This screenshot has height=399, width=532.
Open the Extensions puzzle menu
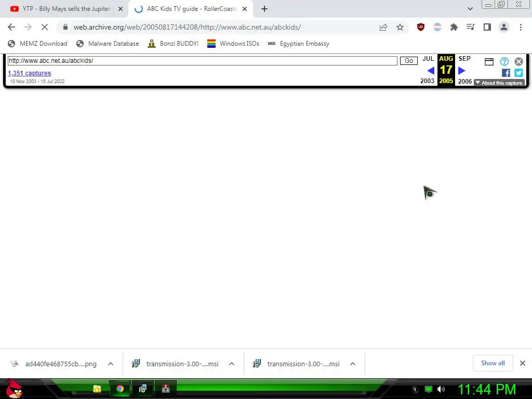point(454,27)
